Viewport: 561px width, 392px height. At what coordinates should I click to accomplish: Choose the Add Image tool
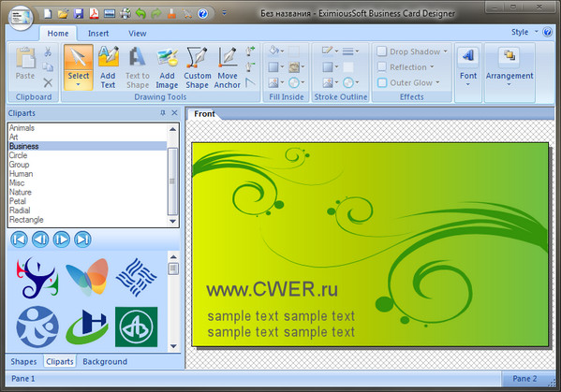point(167,67)
